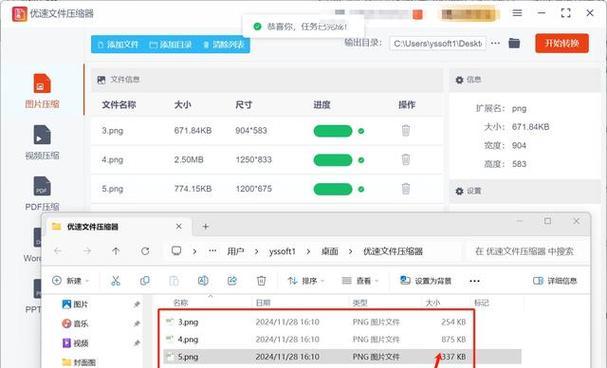Go up one folder in Explorer
This screenshot has width=607, height=368.
(x=116, y=251)
